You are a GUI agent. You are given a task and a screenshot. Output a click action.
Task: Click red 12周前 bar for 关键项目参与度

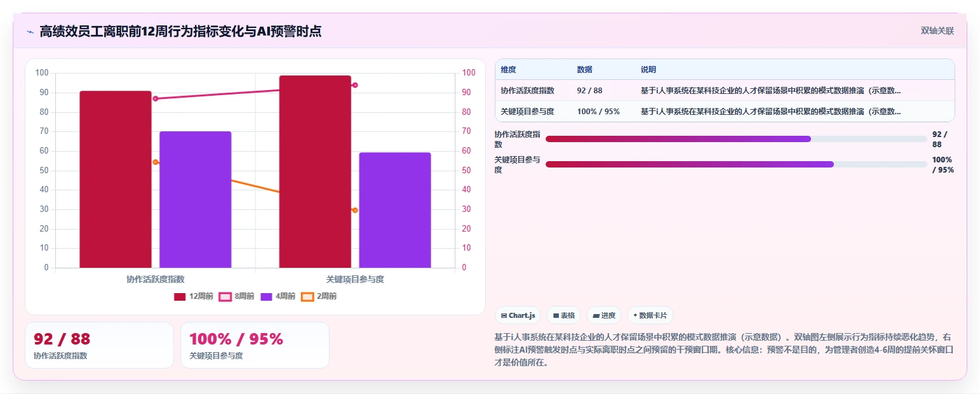point(315,172)
